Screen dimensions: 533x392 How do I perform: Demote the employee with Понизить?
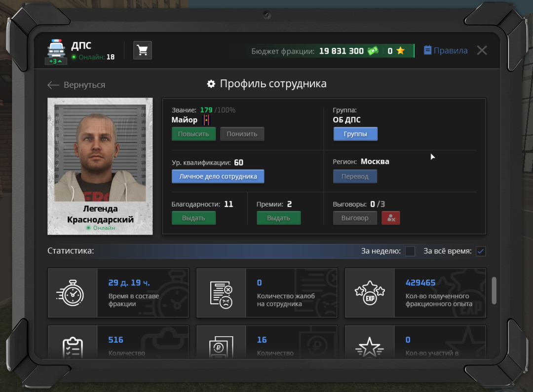coord(242,134)
